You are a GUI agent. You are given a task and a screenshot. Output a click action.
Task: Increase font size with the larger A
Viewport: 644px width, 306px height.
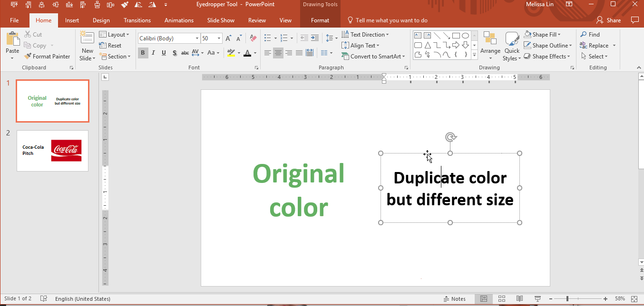pyautogui.click(x=229, y=38)
